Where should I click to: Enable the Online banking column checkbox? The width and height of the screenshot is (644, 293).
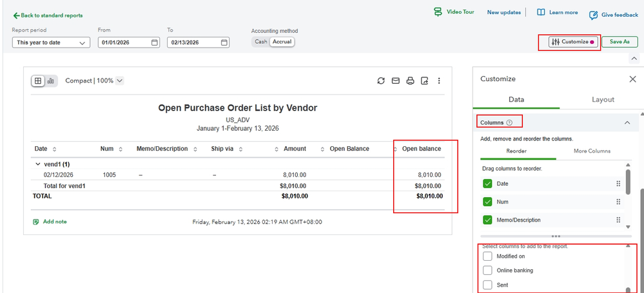click(487, 270)
